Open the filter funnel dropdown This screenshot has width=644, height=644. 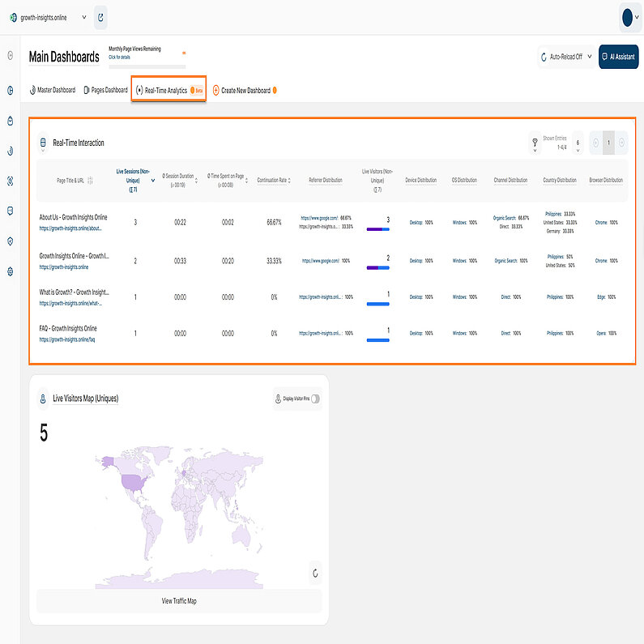coord(535,143)
